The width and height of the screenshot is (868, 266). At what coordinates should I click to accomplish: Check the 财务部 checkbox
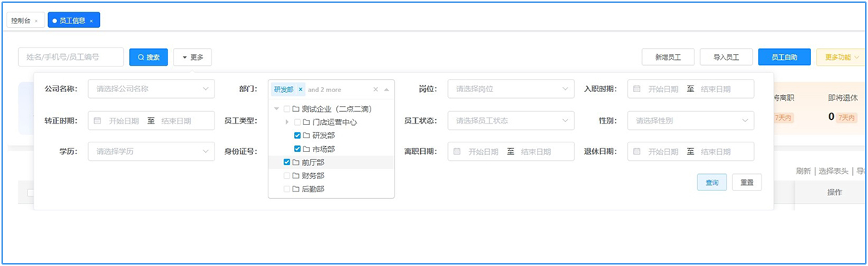287,175
